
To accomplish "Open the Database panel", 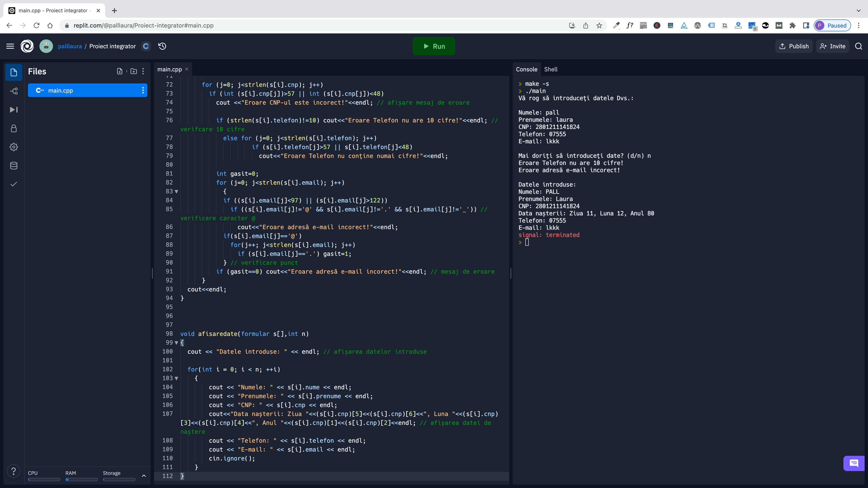I will (x=14, y=165).
